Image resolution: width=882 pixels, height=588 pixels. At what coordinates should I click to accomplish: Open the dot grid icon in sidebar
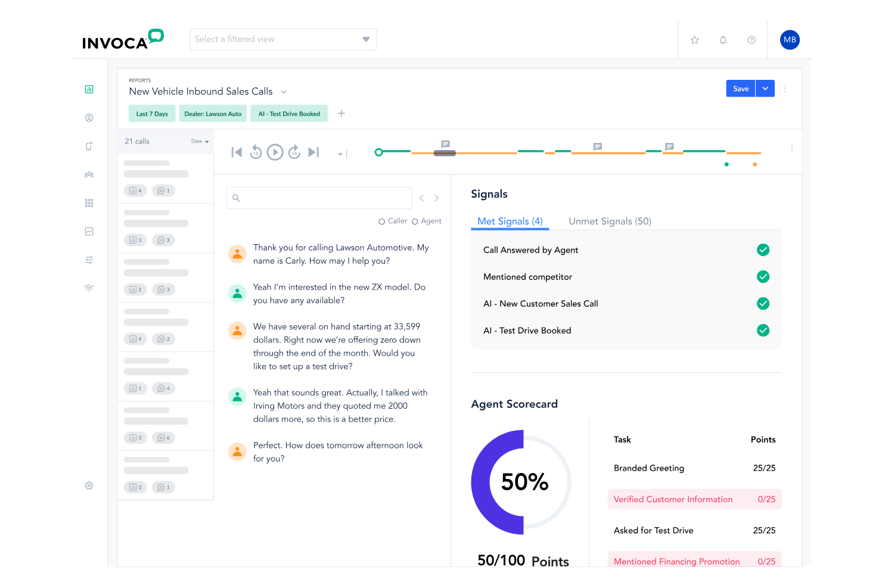[89, 203]
